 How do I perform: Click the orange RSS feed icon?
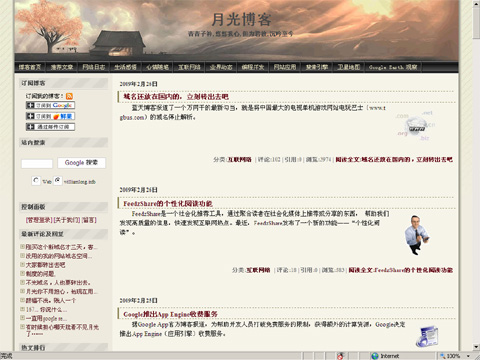click(69, 96)
